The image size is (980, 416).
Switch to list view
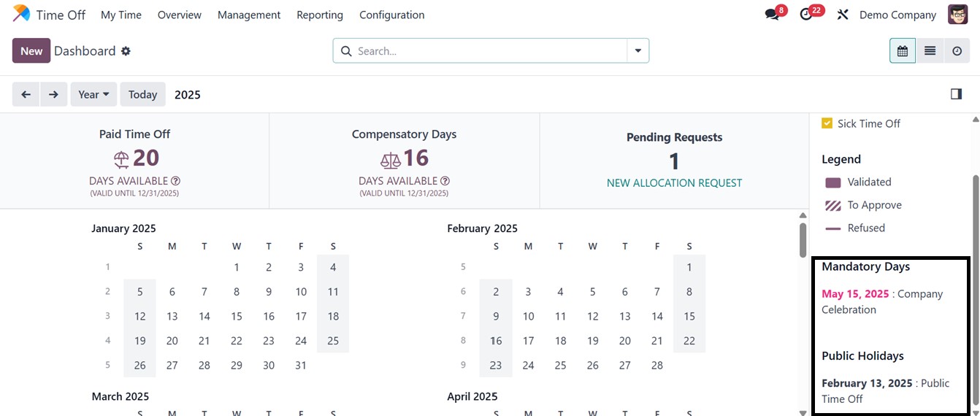pos(930,51)
